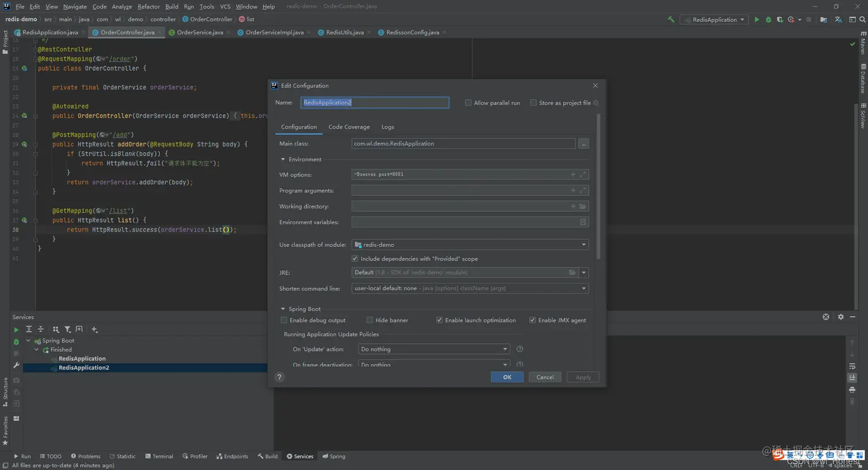The height and width of the screenshot is (470, 868).
Task: Click the Build Project hammer icon
Action: [x=671, y=20]
